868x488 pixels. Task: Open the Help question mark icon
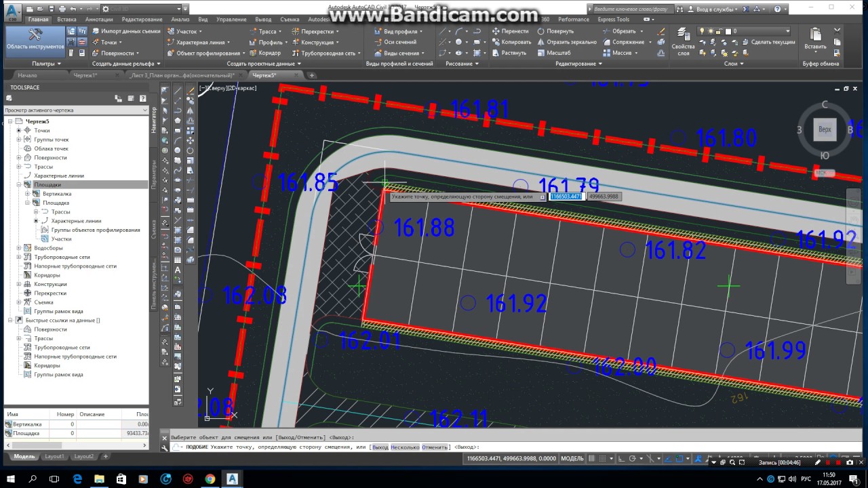777,9
